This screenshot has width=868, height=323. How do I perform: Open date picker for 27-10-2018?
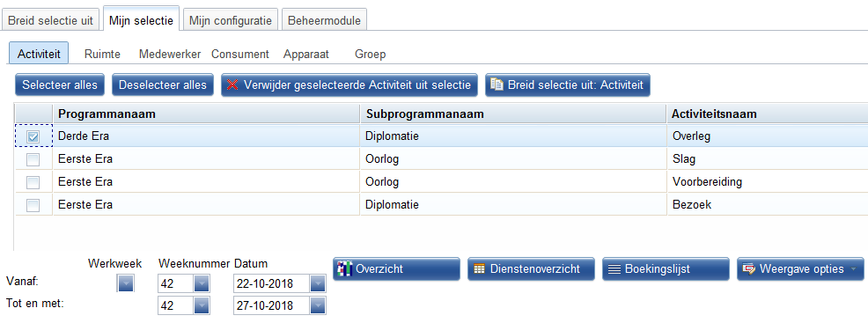coord(318,305)
